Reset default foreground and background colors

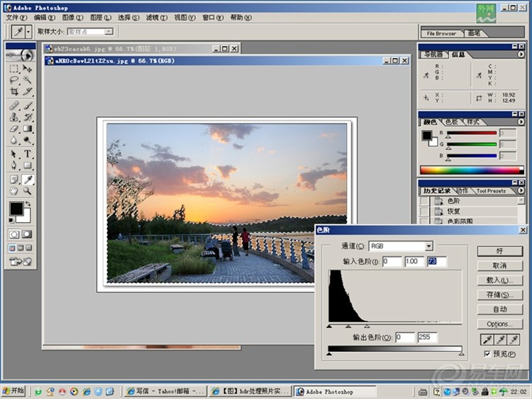click(11, 221)
